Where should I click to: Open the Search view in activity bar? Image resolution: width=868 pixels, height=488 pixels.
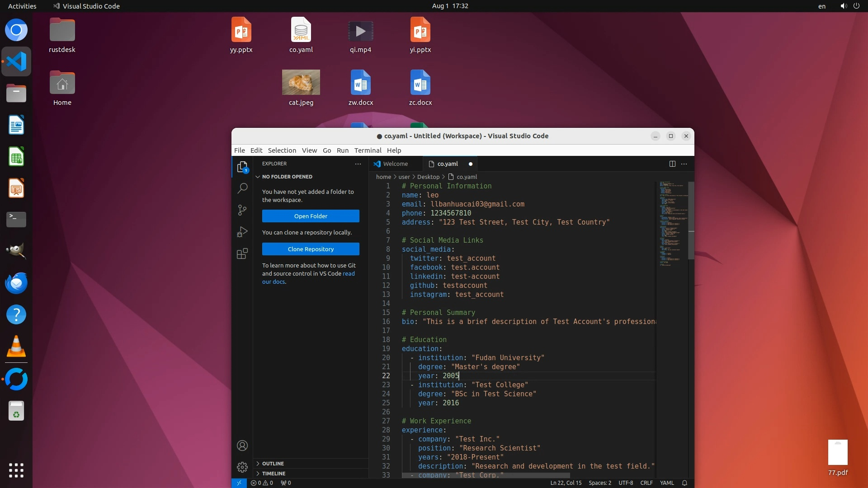coord(242,188)
